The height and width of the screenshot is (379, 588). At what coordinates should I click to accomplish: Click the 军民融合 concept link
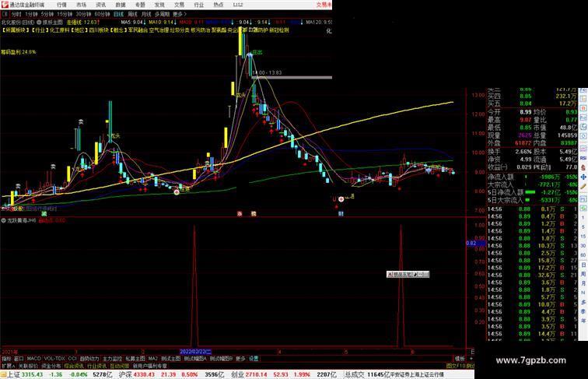point(138,30)
